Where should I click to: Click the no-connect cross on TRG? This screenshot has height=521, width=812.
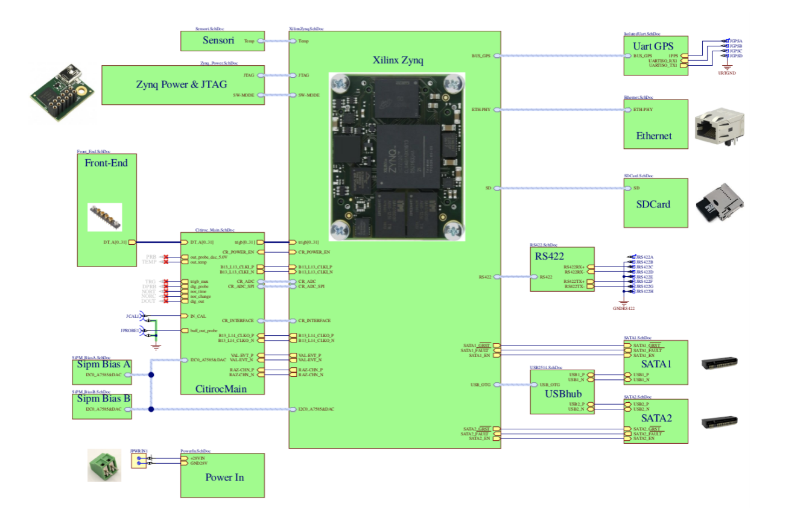(x=166, y=282)
